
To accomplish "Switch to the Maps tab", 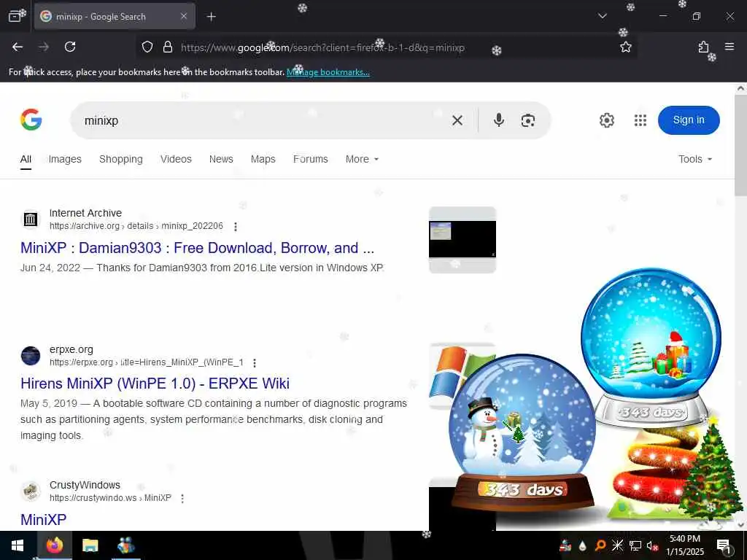I will 263,159.
